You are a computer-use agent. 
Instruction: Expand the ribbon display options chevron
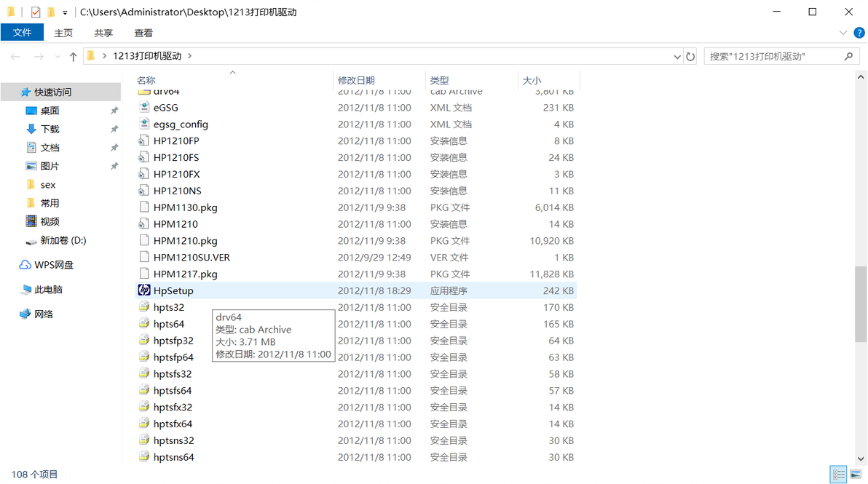point(843,32)
